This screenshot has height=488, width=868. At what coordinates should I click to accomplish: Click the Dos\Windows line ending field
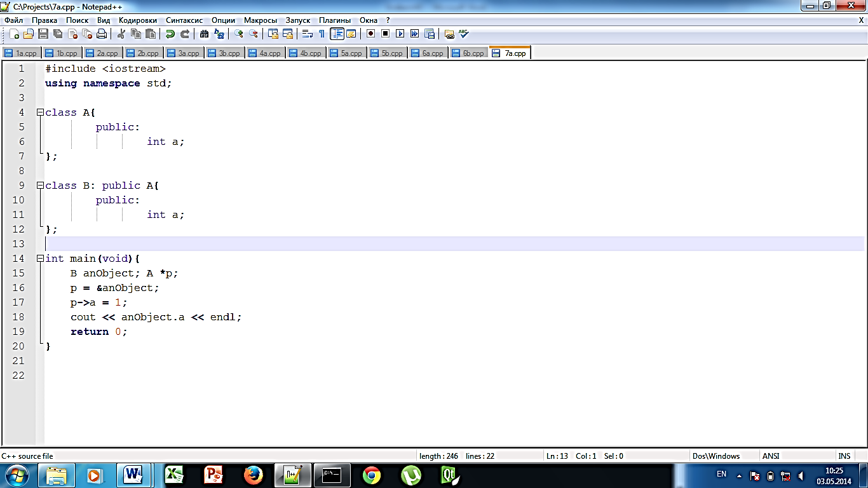coord(724,456)
